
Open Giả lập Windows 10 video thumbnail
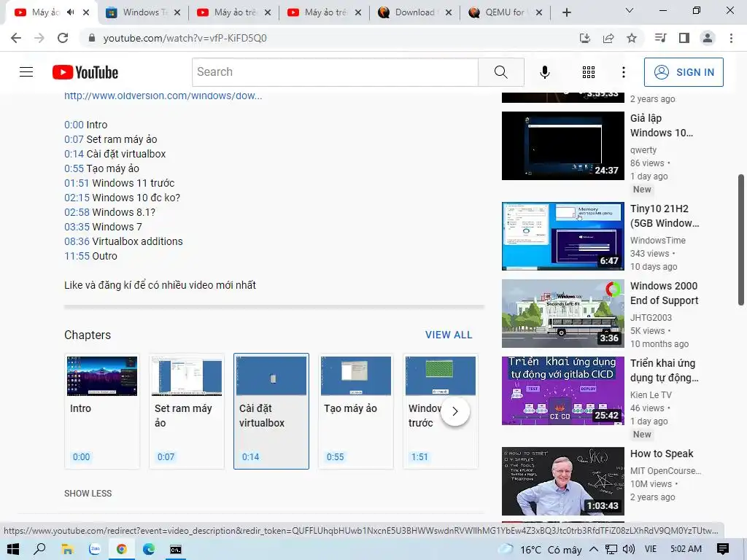click(x=562, y=146)
